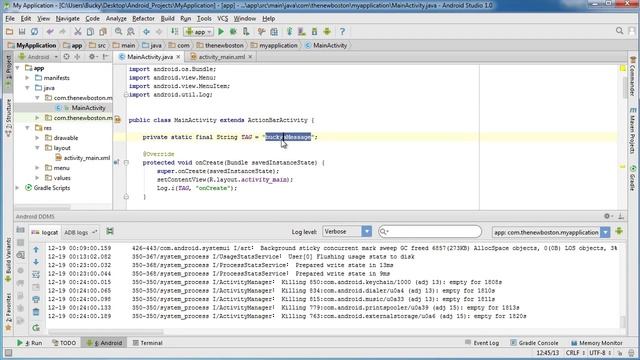This screenshot has height=360, width=640.
Task: Open the SDK Manager icon
Action: [x=314, y=31]
